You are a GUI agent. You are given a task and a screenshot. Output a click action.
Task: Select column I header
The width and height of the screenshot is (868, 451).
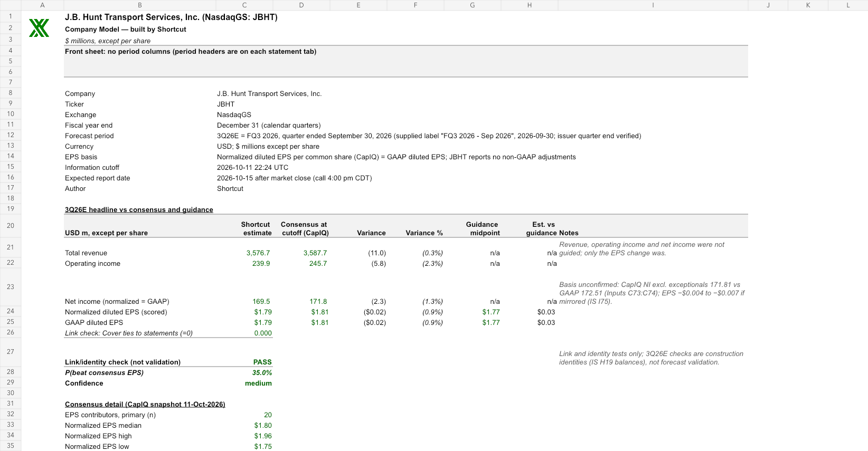tap(653, 5)
